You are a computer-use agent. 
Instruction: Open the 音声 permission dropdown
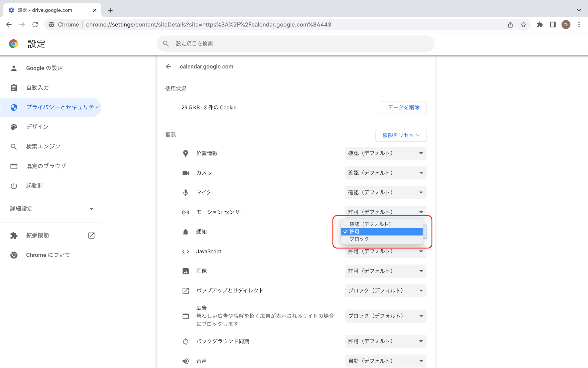coord(385,361)
